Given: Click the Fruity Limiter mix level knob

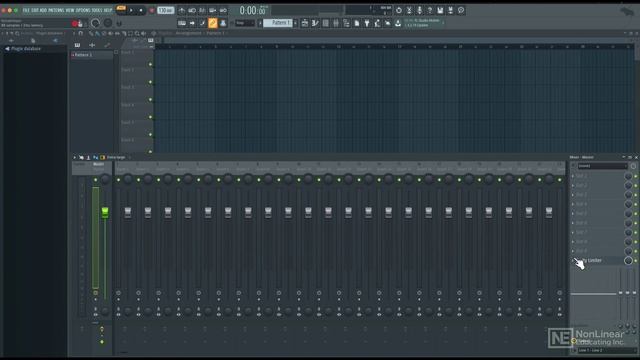Looking at the screenshot, I should 628,260.
